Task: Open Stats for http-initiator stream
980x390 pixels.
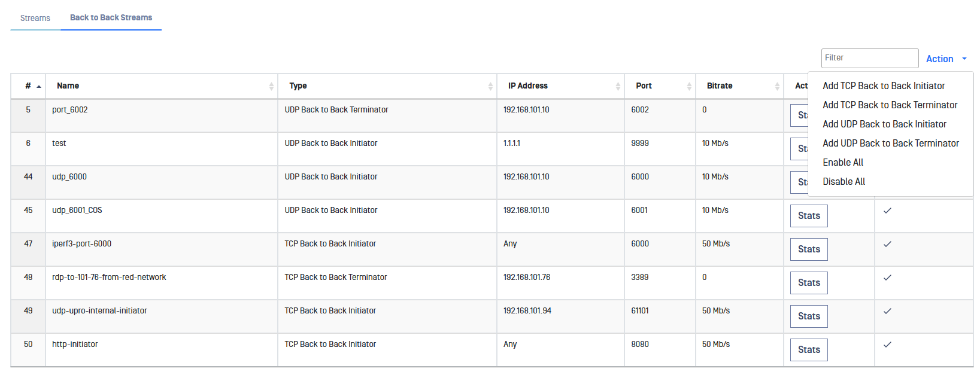Action: coord(809,350)
